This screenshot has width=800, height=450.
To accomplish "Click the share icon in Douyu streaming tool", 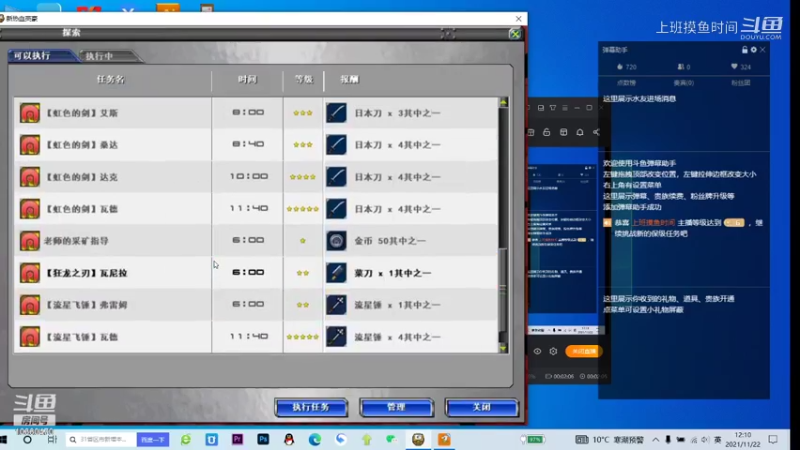I will tap(596, 132).
